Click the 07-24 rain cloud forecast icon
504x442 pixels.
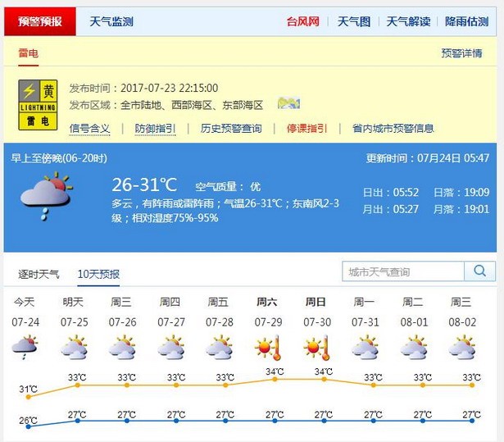pos(25,348)
